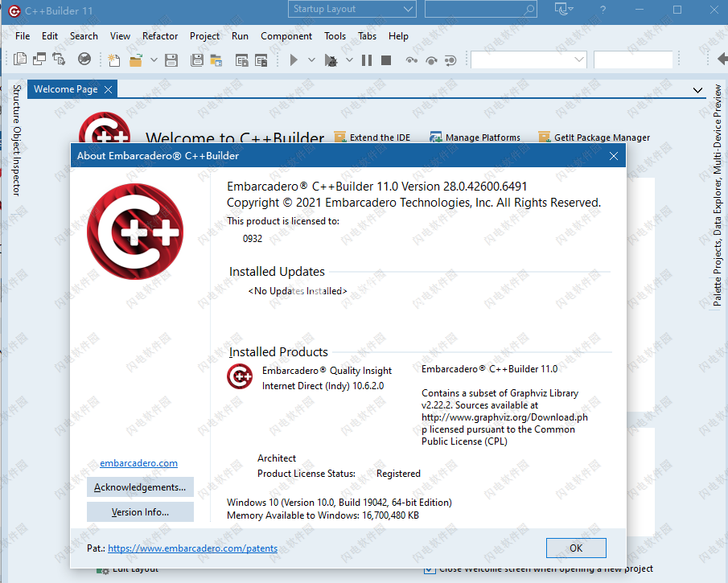Click the Version Info... button
728x583 pixels.
140,512
